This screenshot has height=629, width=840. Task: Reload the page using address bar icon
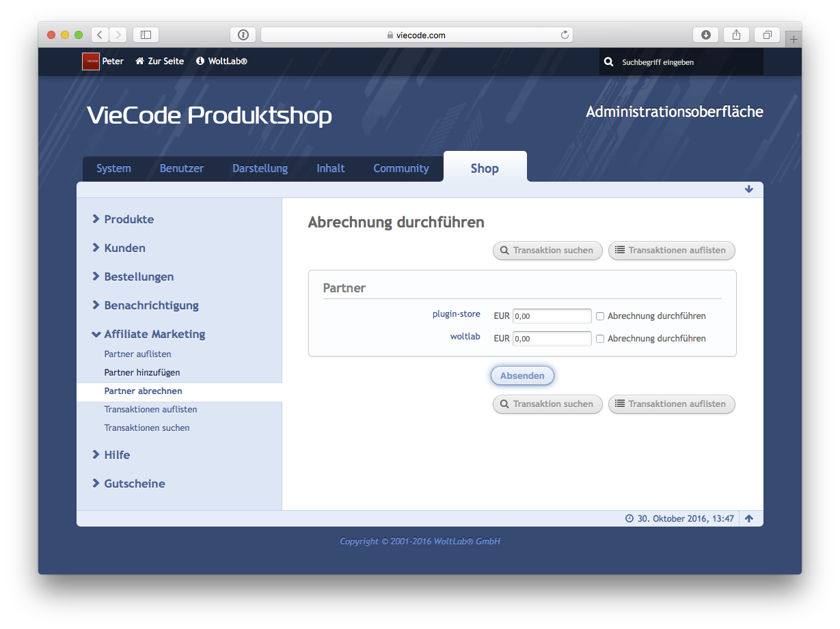pos(565,35)
